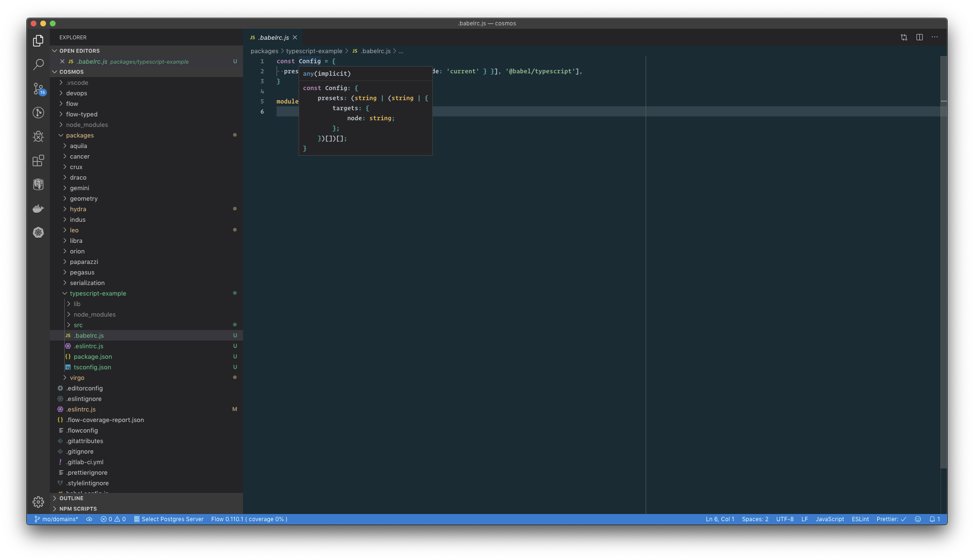Viewport: 974px width, 560px height.
Task: Open the Run and Debug view
Action: click(38, 137)
